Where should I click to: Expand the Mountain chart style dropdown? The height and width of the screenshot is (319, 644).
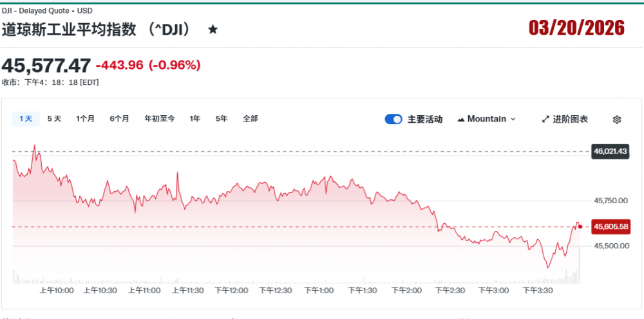[513, 119]
